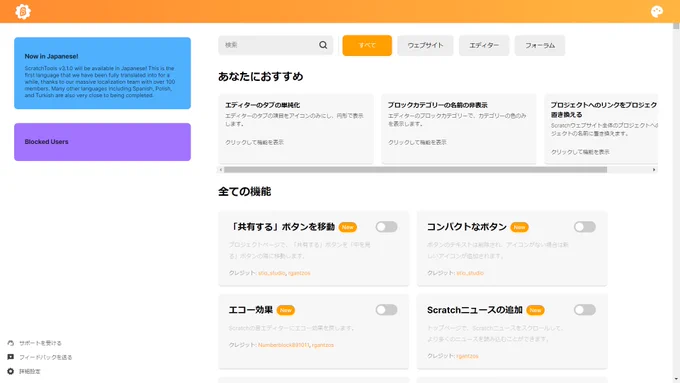This screenshot has height=383, width=680.
Task: Select the すべて filter tab
Action: (x=367, y=45)
